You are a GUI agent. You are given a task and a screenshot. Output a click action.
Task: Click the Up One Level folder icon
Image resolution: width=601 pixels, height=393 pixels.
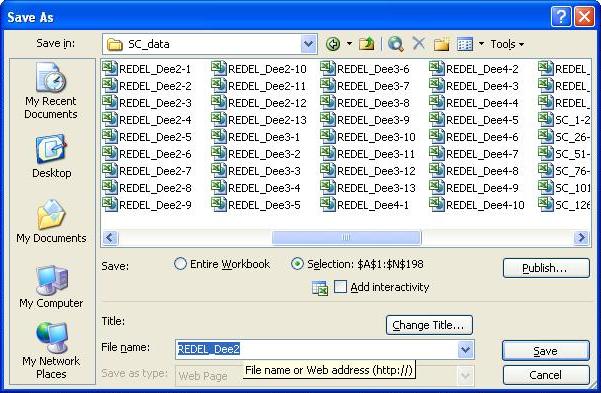tap(366, 44)
